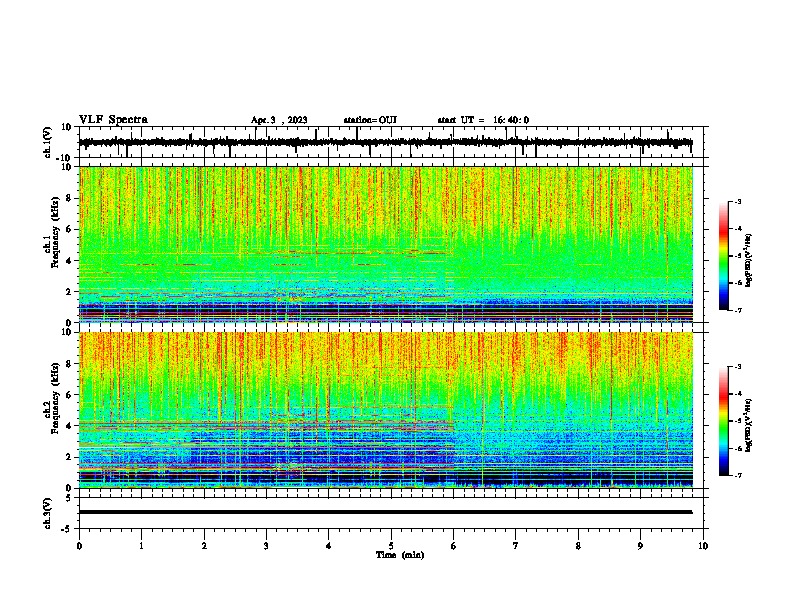Viewport: 792px width, 612px height.
Task: Click the ch.2 "Frequency (kHz)" axis label
Action: pos(55,398)
